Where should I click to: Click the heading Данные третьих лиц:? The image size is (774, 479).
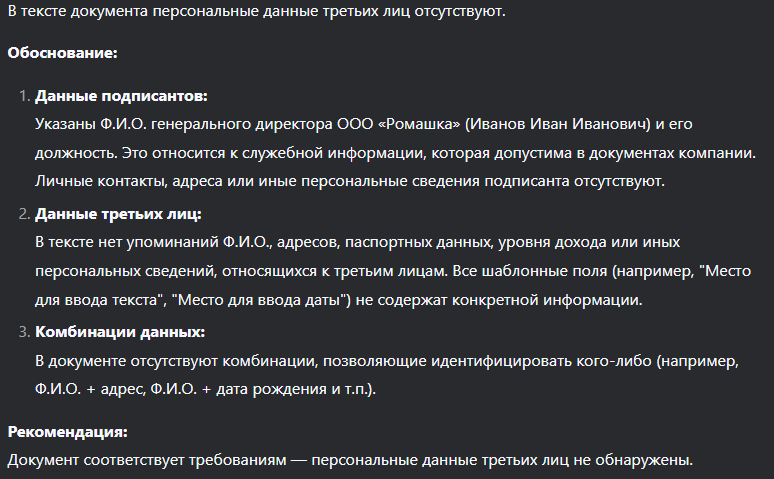[x=118, y=214]
